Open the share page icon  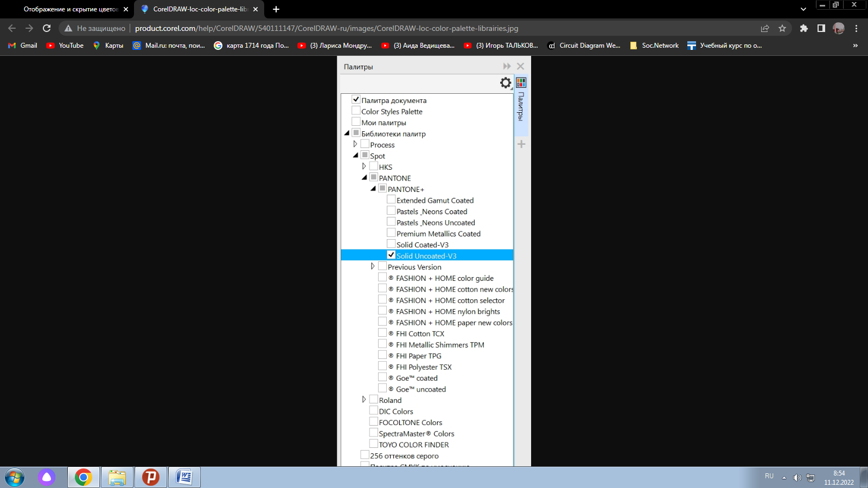765,28
